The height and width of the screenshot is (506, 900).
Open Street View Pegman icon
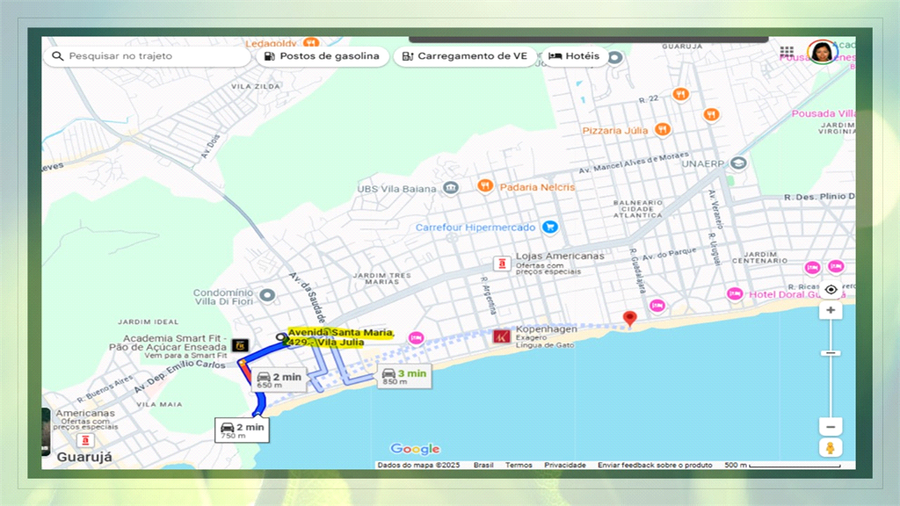coord(831,448)
